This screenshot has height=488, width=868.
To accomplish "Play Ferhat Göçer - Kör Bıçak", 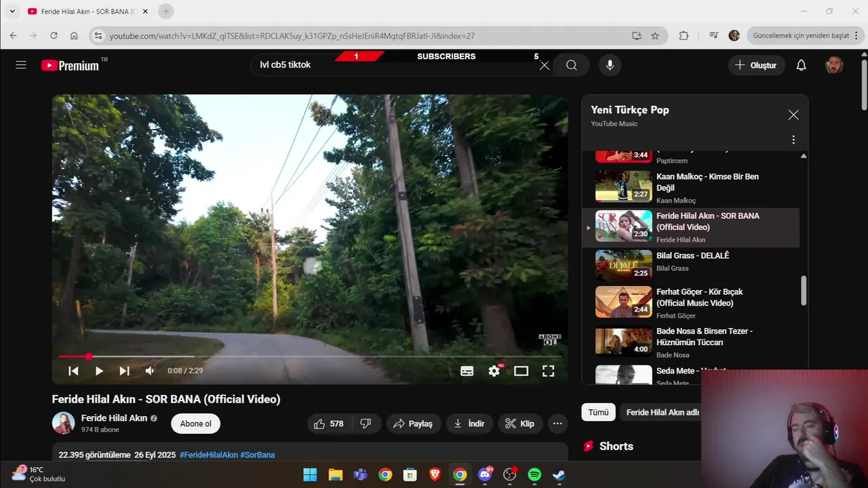I will coord(690,303).
